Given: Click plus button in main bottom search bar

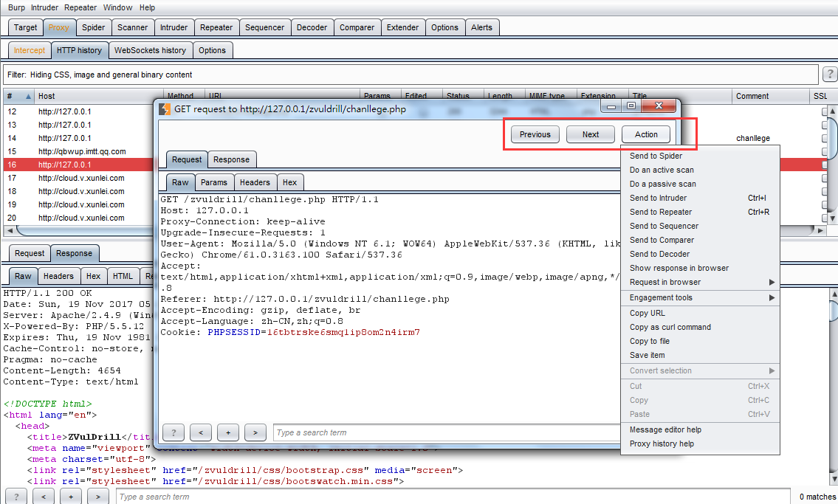Looking at the screenshot, I should (x=71, y=497).
